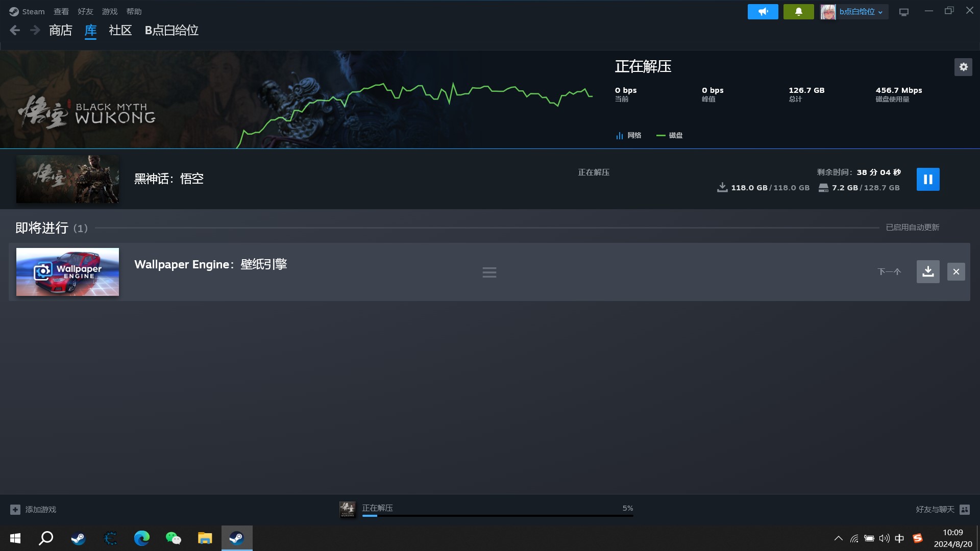Click the Wallpaper Engine reorder handle
Image resolution: width=980 pixels, height=551 pixels.
tap(489, 272)
